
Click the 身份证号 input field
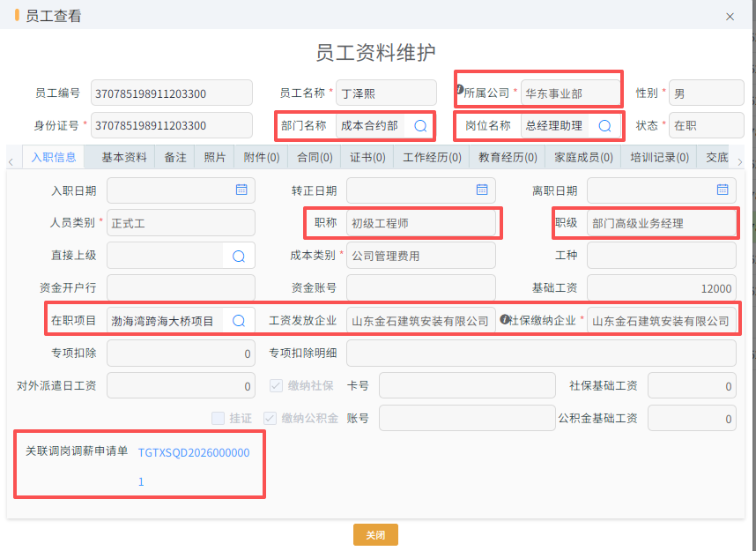172,125
